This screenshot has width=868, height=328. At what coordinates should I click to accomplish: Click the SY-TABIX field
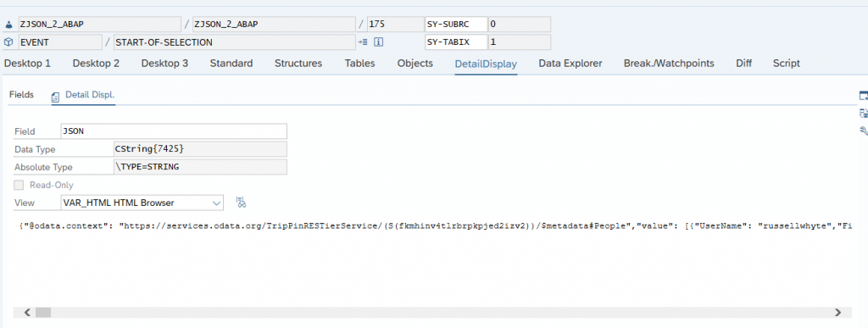pyautogui.click(x=456, y=42)
